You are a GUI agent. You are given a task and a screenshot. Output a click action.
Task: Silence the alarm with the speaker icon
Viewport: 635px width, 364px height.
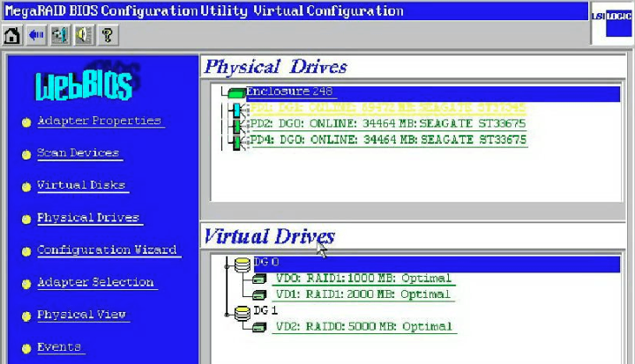click(84, 35)
